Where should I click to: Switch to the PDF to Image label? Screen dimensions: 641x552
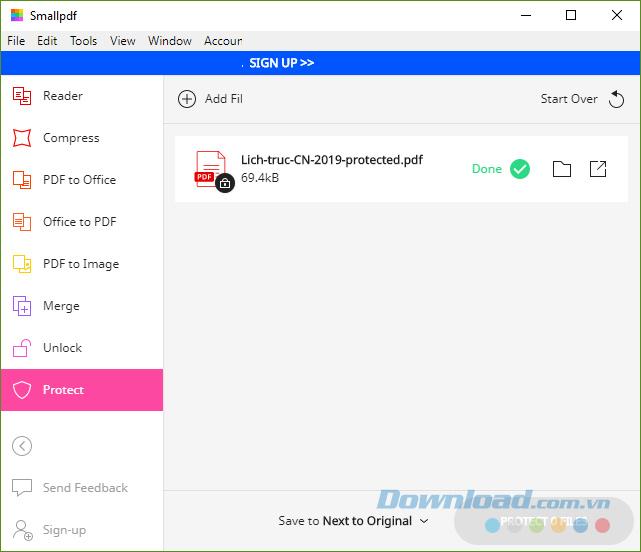(81, 264)
